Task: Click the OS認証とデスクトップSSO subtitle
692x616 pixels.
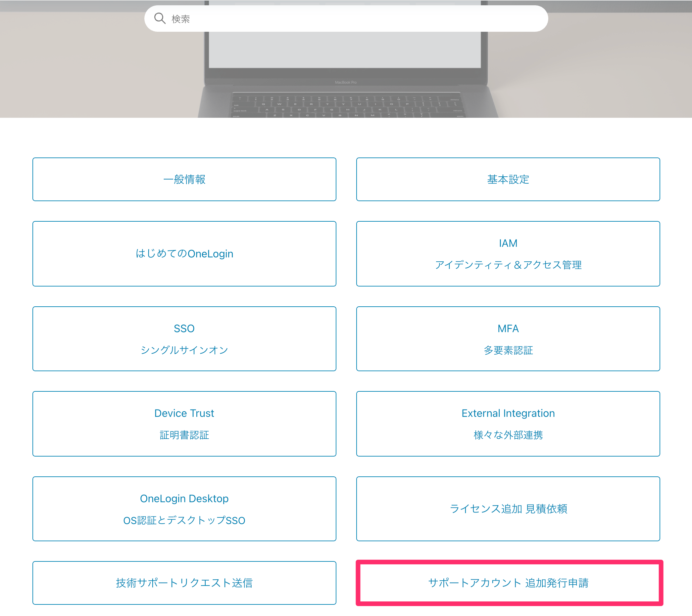Action: [x=184, y=520]
